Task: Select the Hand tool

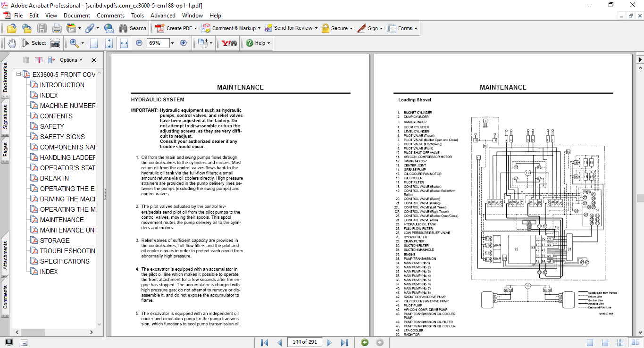Action: tap(11, 43)
